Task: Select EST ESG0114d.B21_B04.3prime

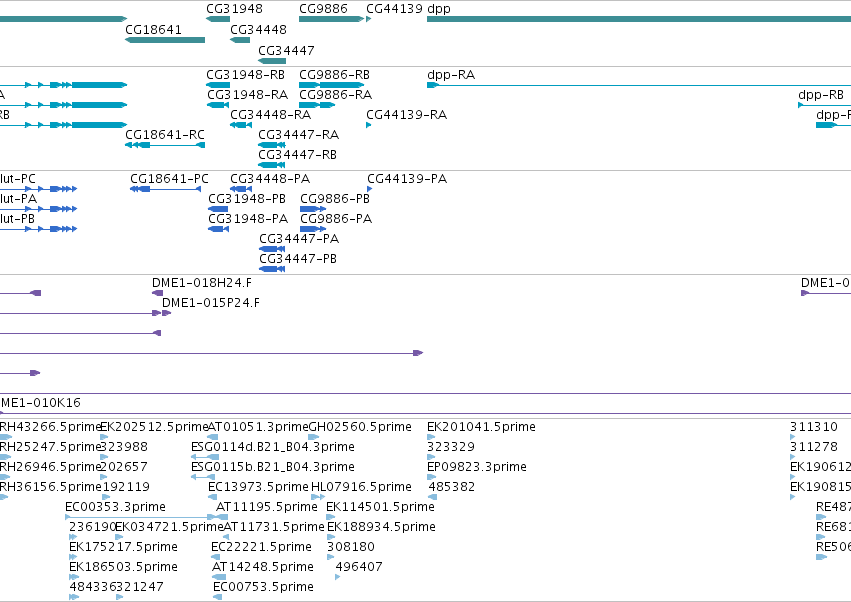Action: [x=273, y=447]
